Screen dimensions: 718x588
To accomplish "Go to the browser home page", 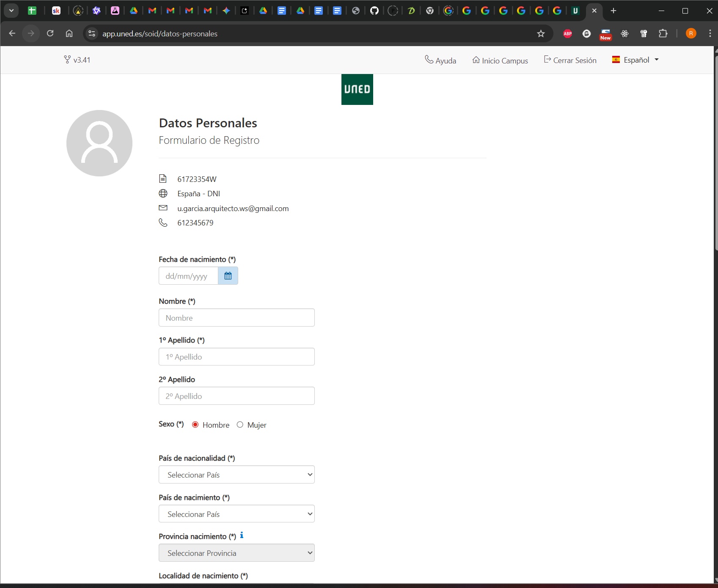I will [69, 33].
